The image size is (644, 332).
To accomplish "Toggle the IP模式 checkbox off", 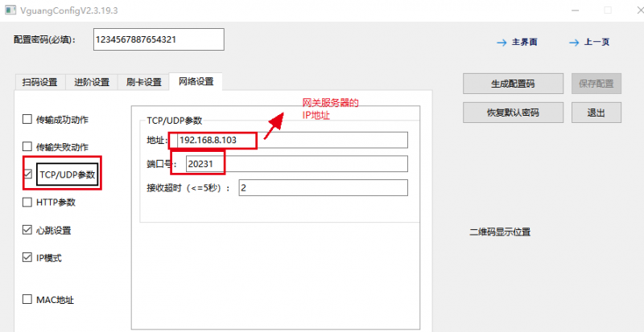I will [28, 258].
